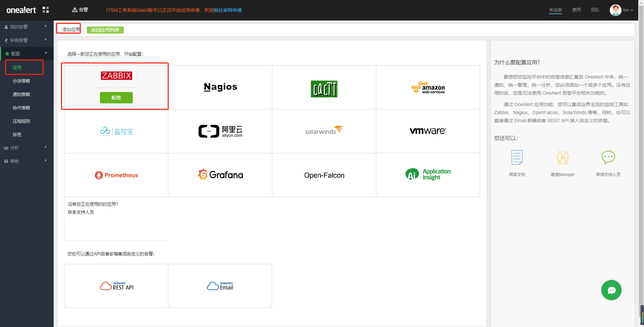This screenshot has height=327, width=644.
Task: Choose the onealert Email integration
Action: click(x=220, y=286)
